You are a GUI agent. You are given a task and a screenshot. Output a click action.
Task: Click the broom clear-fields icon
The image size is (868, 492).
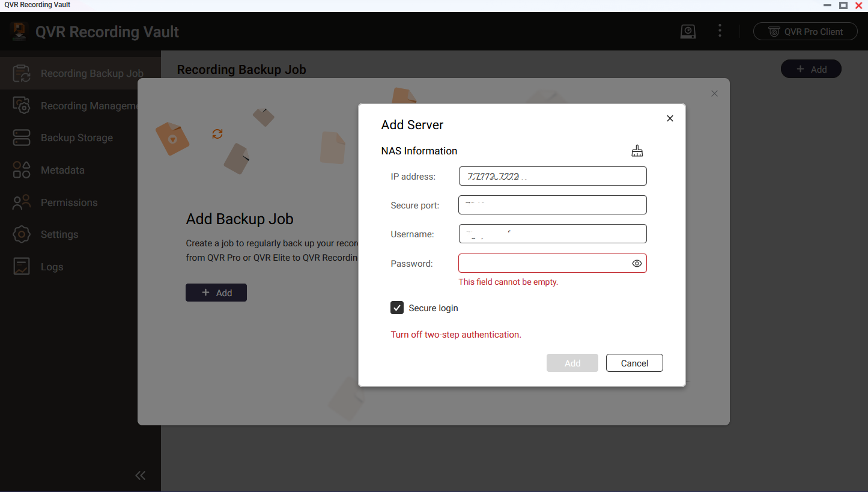point(637,151)
